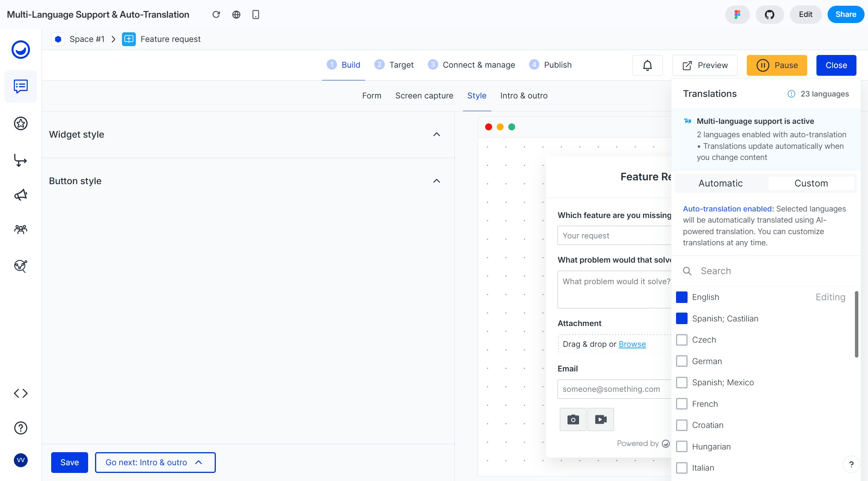Image resolution: width=868 pixels, height=481 pixels.
Task: Click the reload icon beside the title
Action: [x=216, y=15]
